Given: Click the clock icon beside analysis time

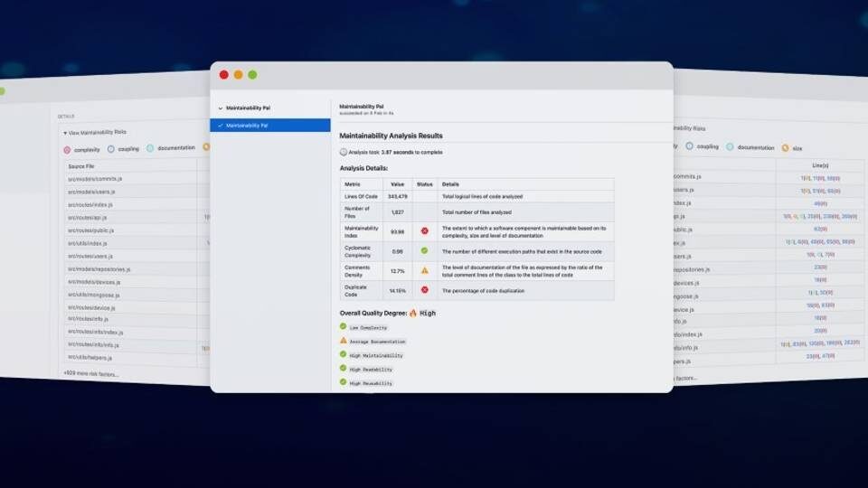Looking at the screenshot, I should point(344,152).
